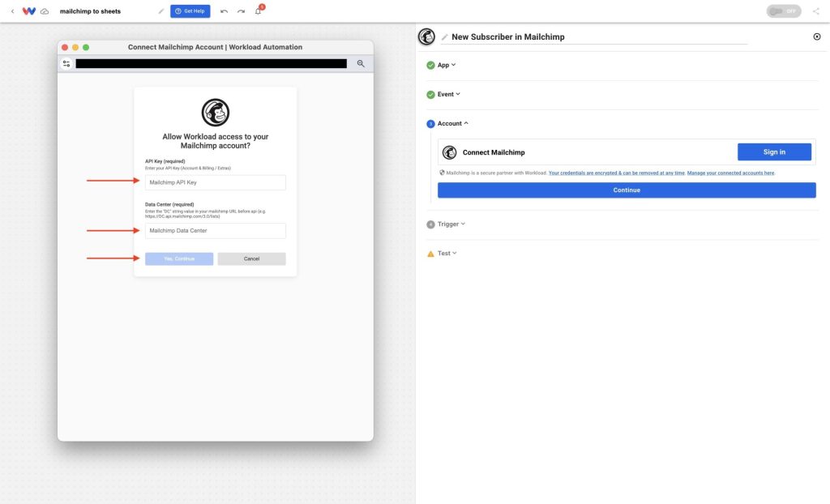Click the Get Help button
The image size is (830, 504).
click(x=190, y=11)
